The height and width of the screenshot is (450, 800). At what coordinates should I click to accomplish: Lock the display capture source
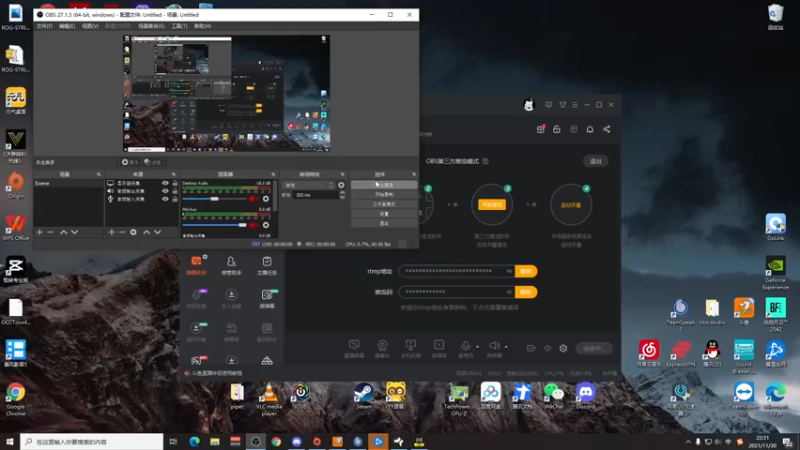click(175, 183)
